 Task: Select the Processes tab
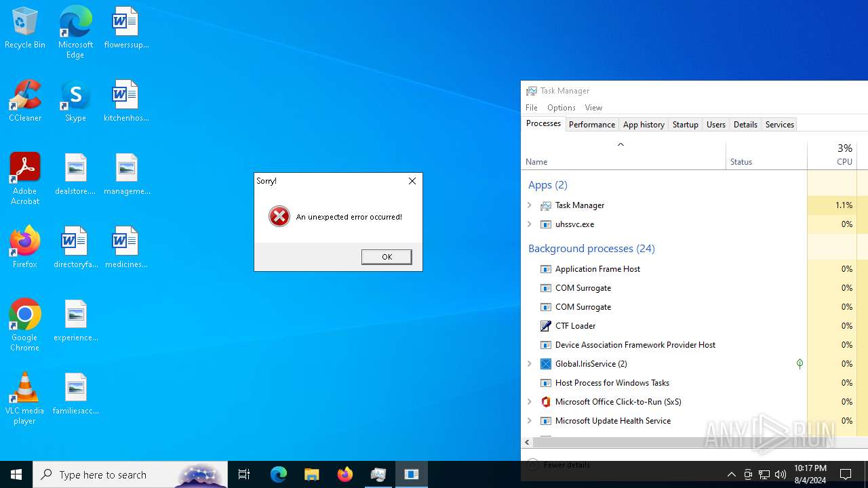click(544, 123)
